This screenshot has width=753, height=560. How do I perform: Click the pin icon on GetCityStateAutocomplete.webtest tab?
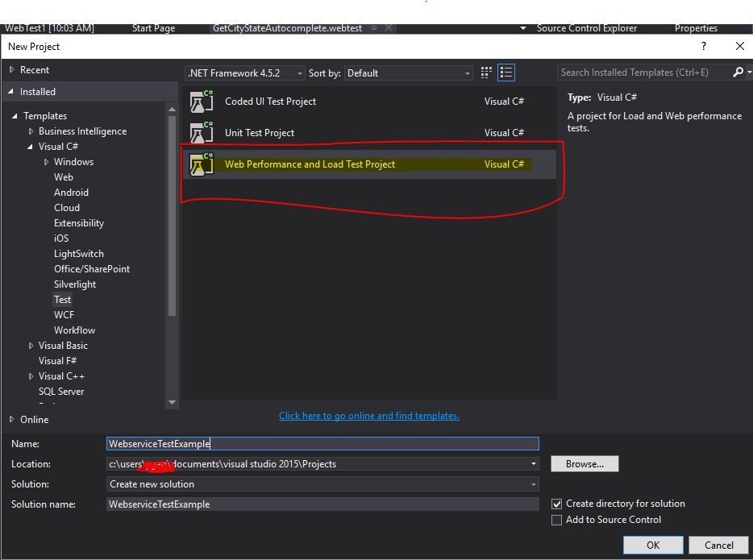click(372, 27)
